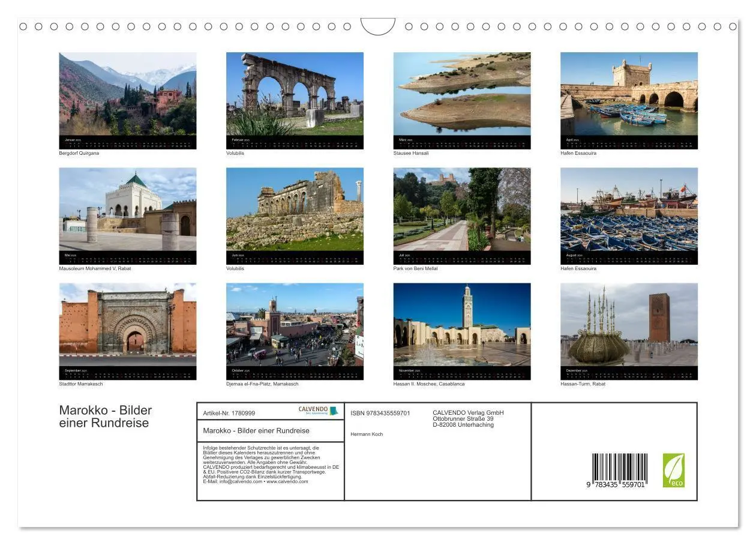Click the July calendar date strip
756x545 pixels.
[462, 257]
